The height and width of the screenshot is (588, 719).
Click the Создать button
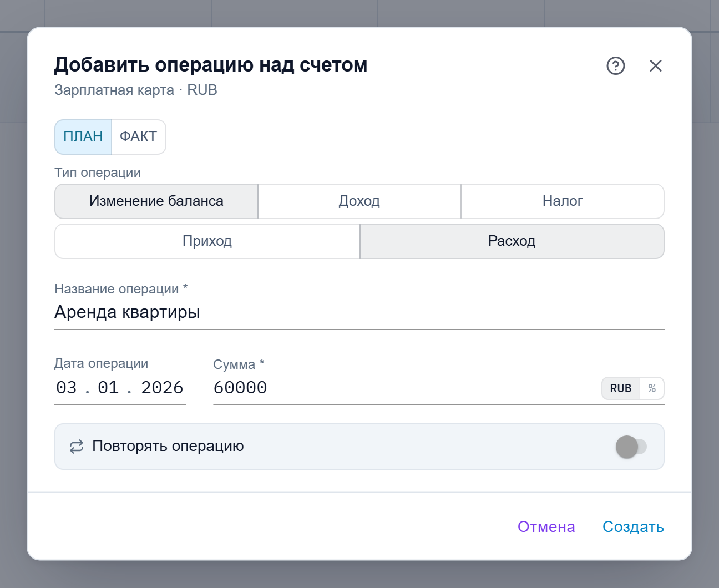pos(633,527)
